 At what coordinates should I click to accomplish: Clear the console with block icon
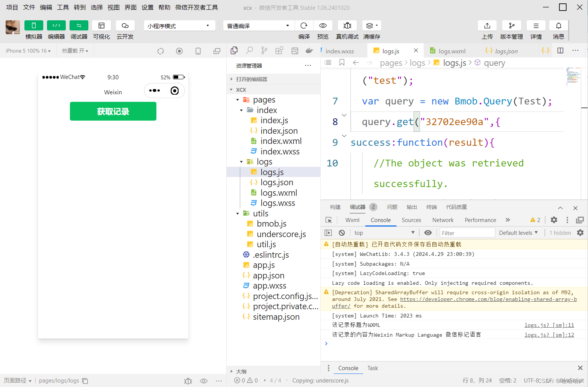[342, 233]
